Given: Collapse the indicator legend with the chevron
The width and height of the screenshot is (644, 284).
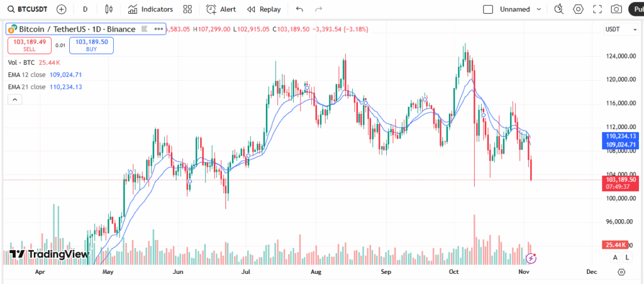Looking at the screenshot, I should (15, 99).
